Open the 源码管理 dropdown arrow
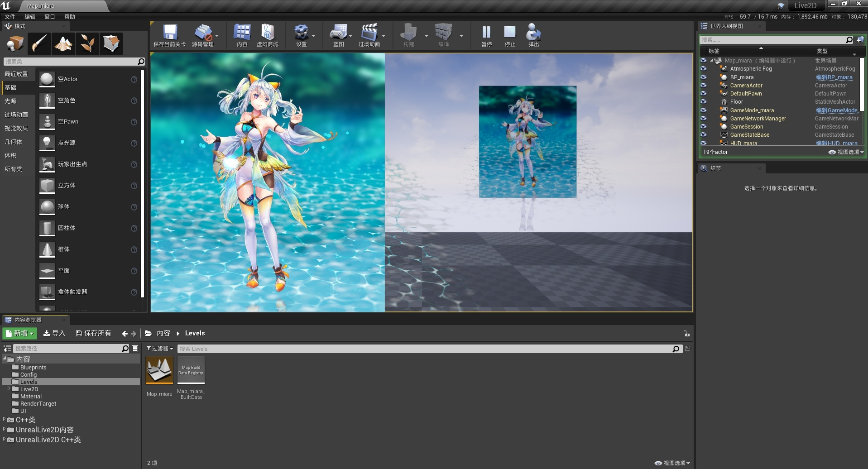 217,35
